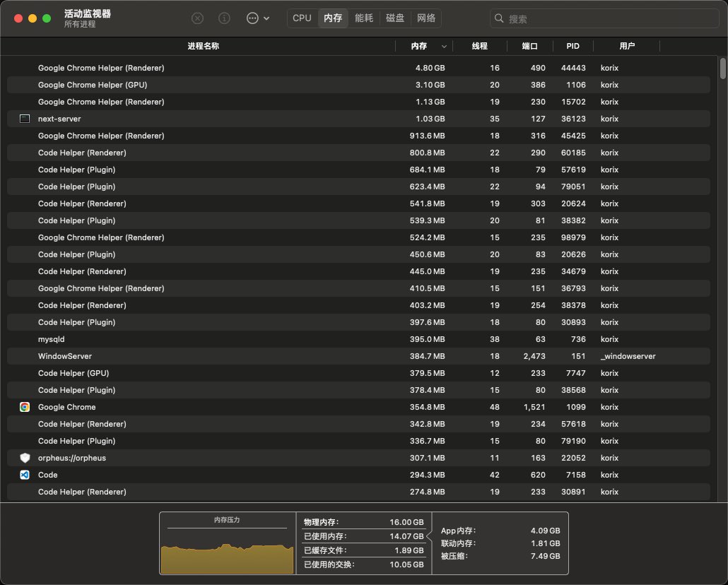Select the Code Helper (GPU) row

click(358, 373)
